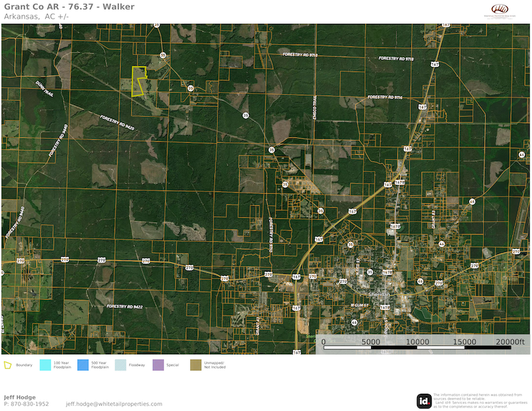Select the 100 Year Floodplain swatch

click(x=45, y=364)
